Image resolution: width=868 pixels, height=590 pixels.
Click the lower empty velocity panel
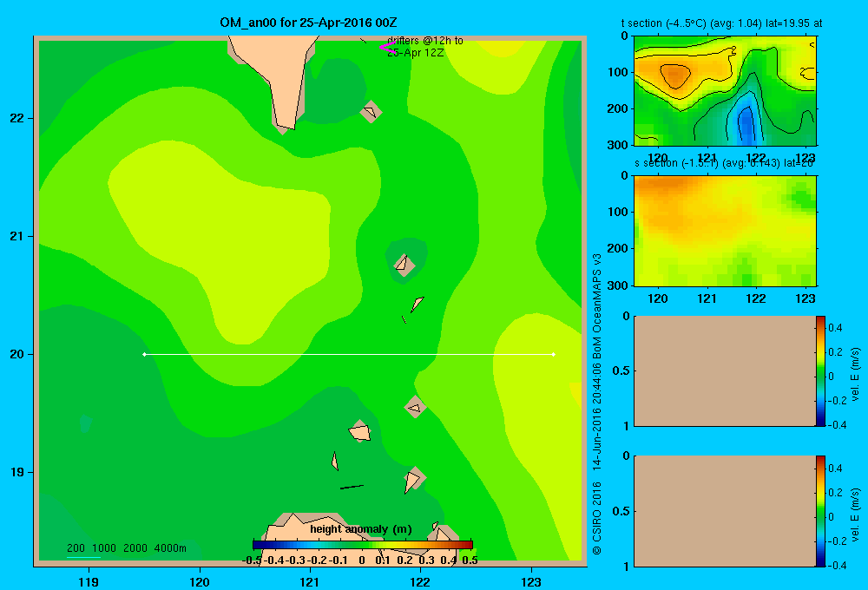[725, 511]
